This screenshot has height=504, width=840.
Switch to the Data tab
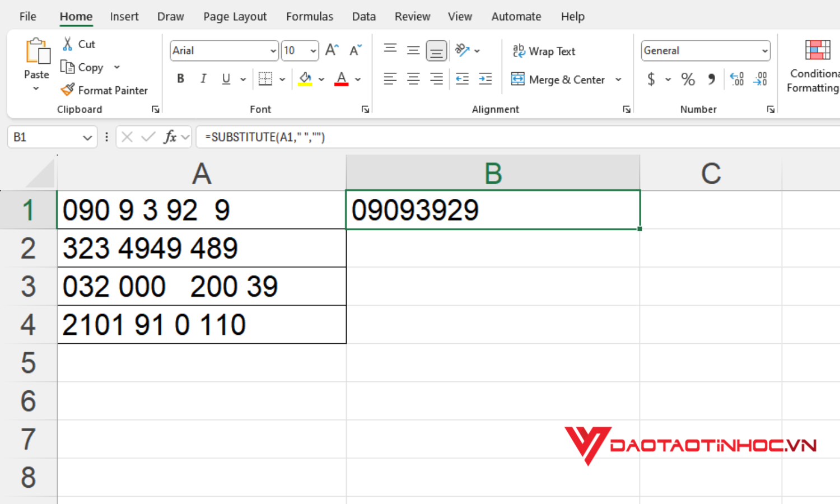point(364,17)
